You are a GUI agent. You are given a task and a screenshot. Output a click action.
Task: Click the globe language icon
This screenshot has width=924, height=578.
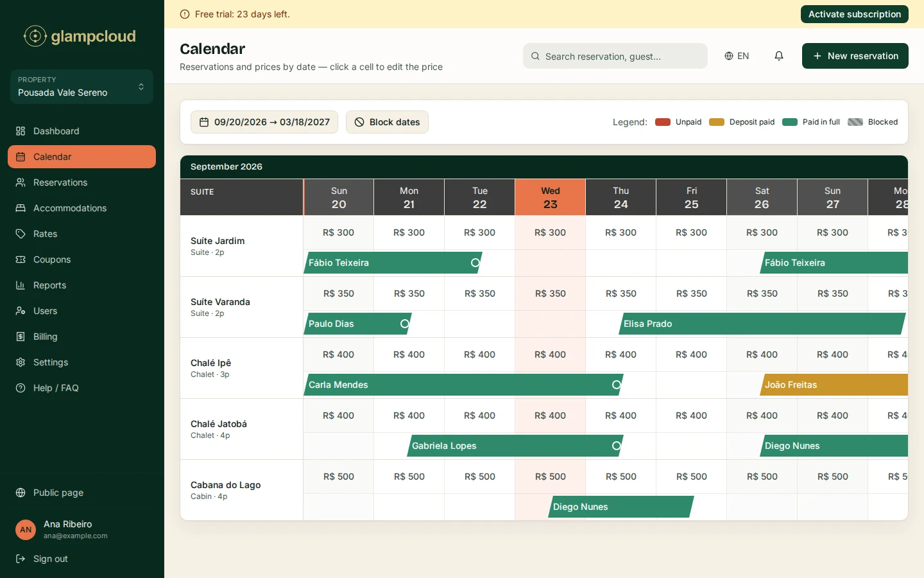click(729, 56)
